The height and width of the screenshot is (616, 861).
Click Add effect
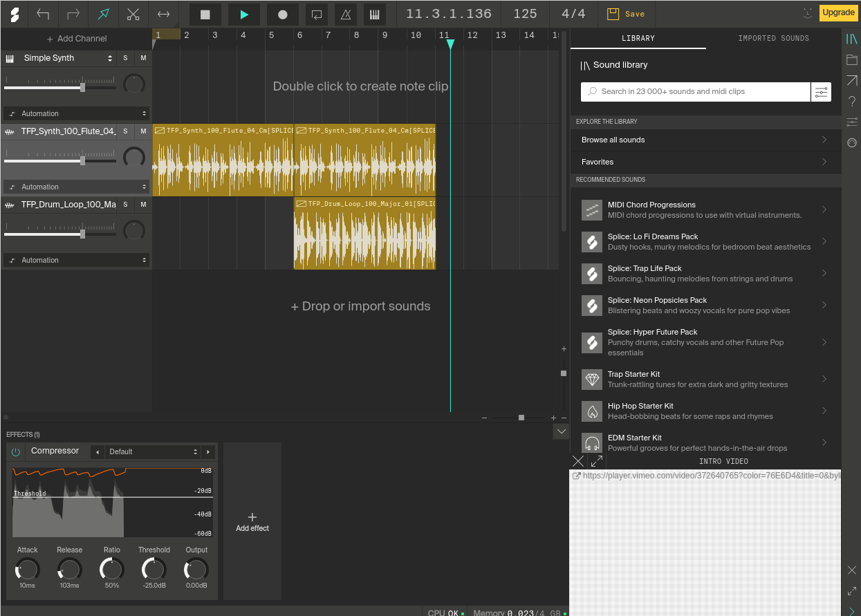coord(252,522)
